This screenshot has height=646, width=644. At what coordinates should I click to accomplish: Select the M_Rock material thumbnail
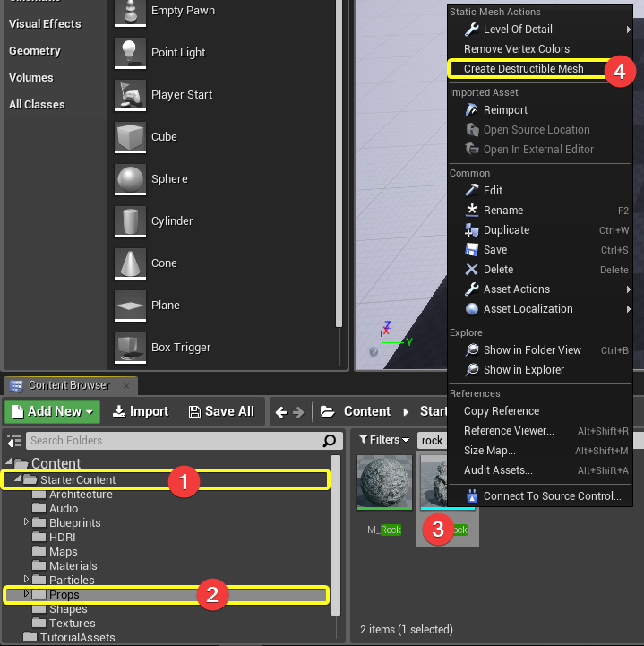(x=384, y=484)
